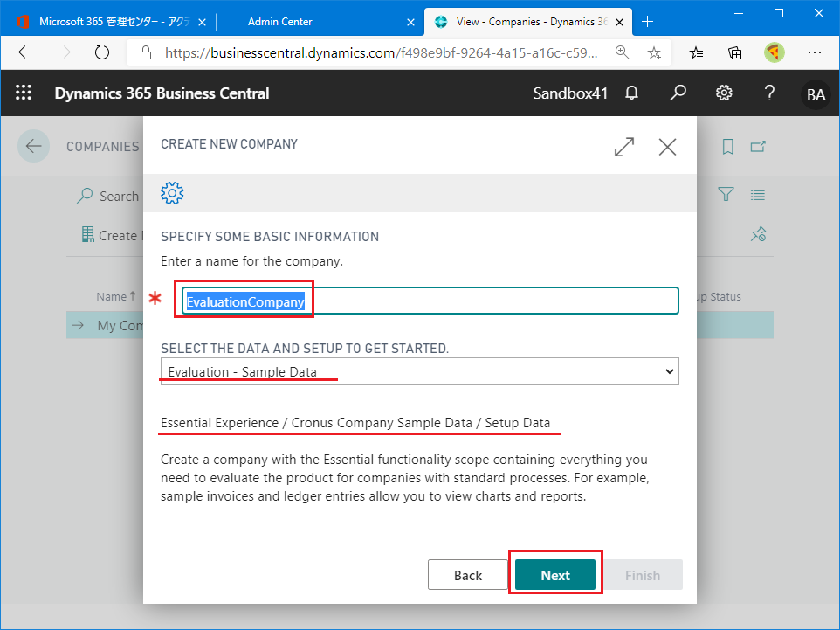The image size is (840, 630).
Task: Sort by Name column header
Action: click(x=116, y=296)
